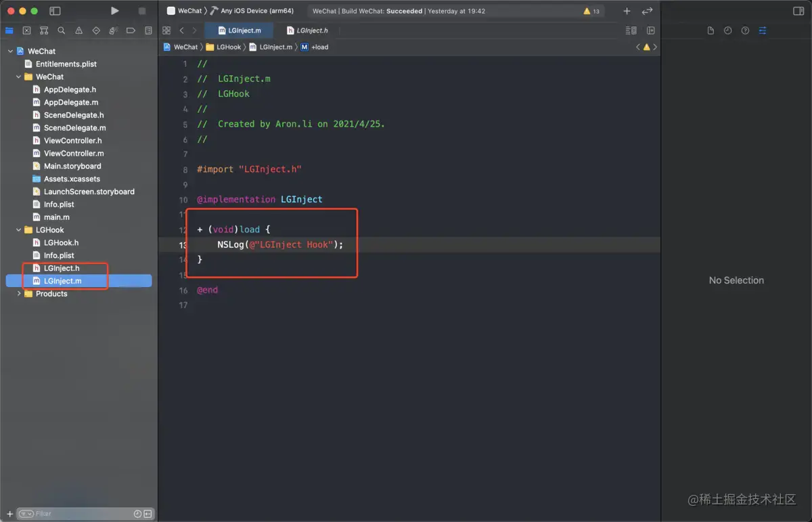Open the Debug navigator
The image size is (812, 522).
click(x=114, y=30)
